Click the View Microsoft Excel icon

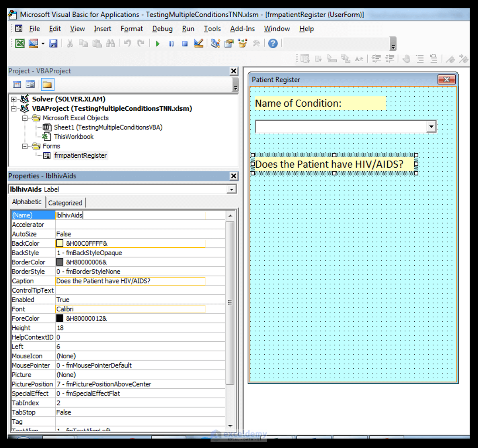tap(20, 43)
